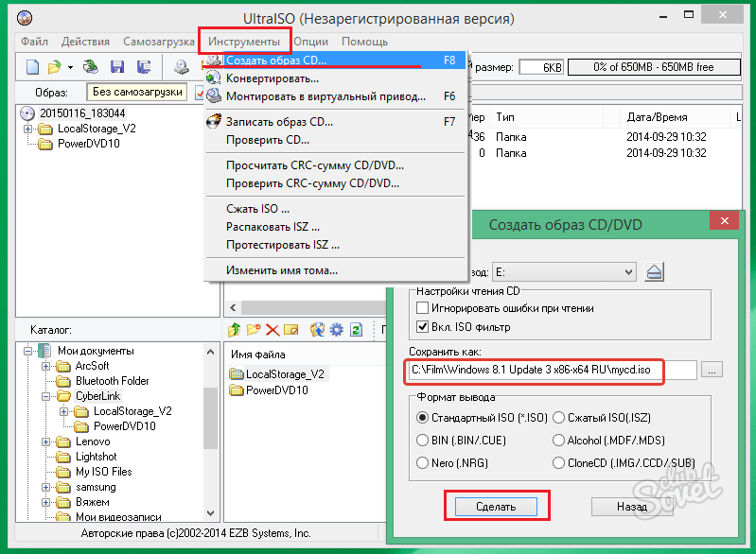Open the Действия menu
This screenshot has height=554, width=756.
pyautogui.click(x=85, y=42)
